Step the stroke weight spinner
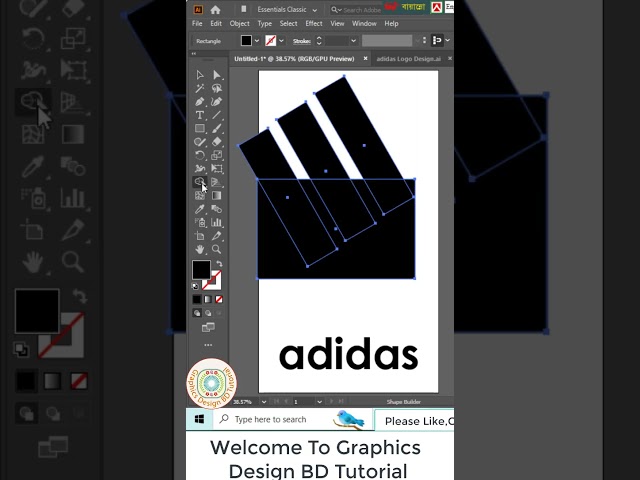The width and height of the screenshot is (640, 480). click(319, 41)
